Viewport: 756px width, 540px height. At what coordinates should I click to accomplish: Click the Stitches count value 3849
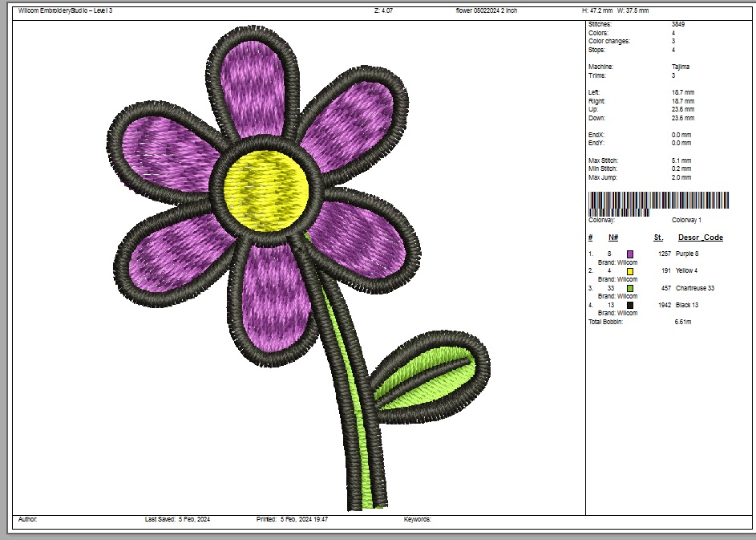(x=677, y=25)
